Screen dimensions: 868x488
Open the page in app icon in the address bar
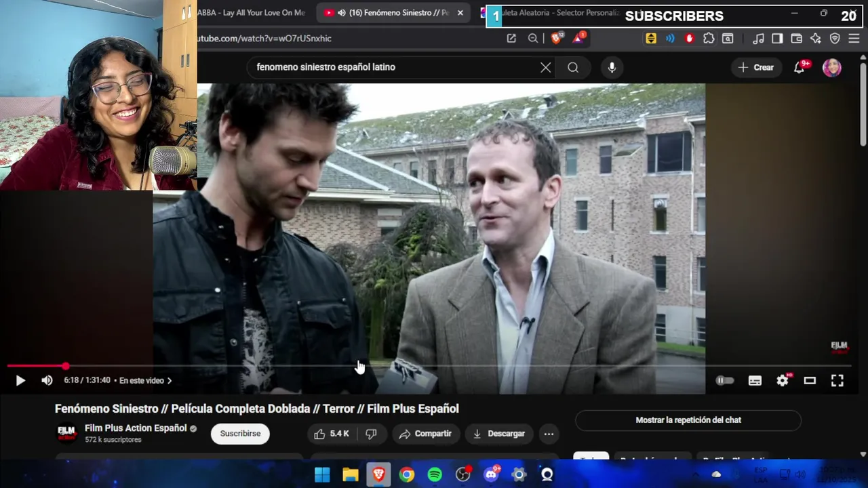pos(511,39)
